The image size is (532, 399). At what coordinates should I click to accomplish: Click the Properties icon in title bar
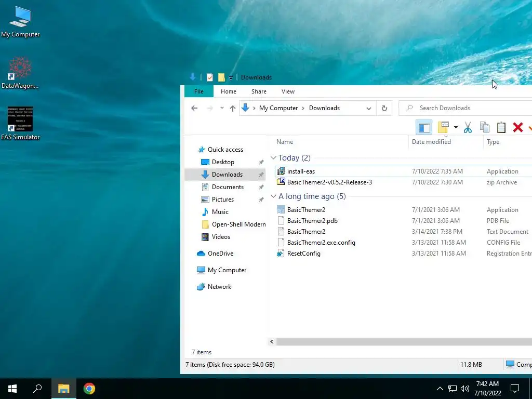point(210,77)
